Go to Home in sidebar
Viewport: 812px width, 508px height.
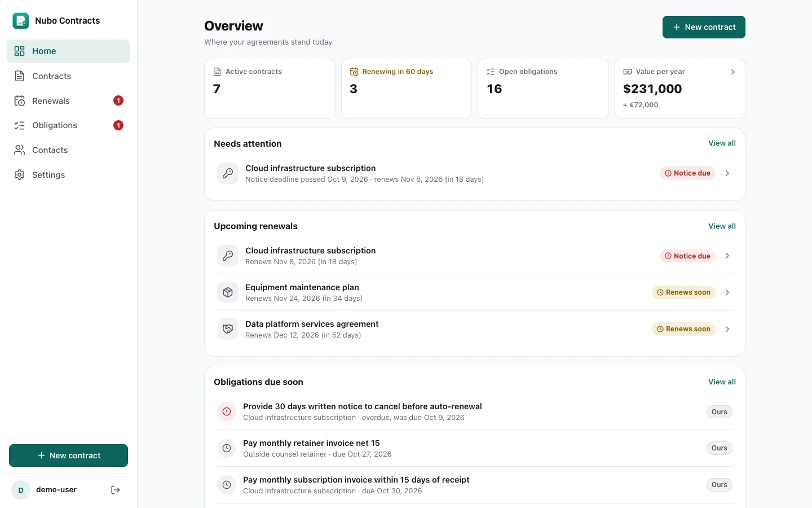click(68, 51)
